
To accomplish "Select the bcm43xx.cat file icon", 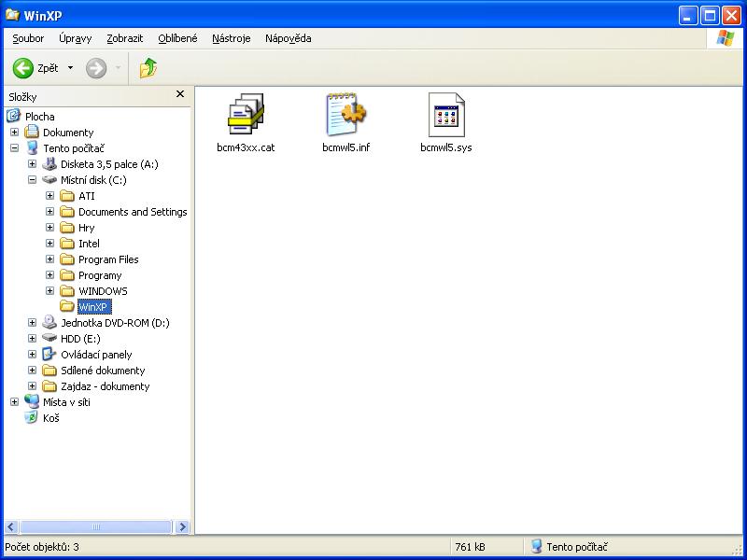I will tap(246, 114).
